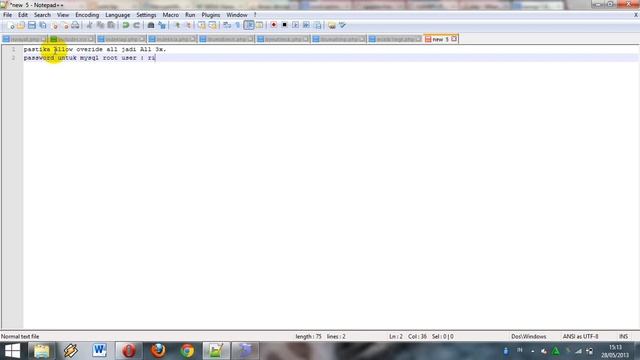Click 'ANSI as UTF-8' in the status bar
This screenshot has width=640, height=360.
580,336
